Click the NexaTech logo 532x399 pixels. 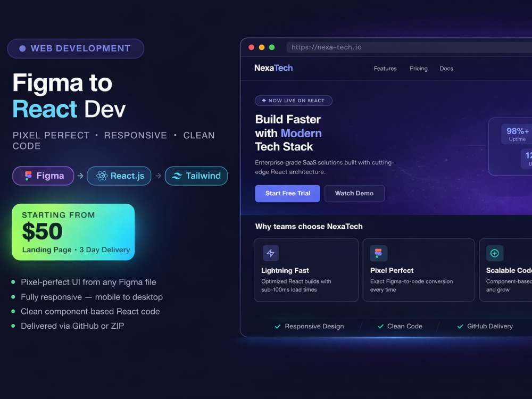pos(273,68)
